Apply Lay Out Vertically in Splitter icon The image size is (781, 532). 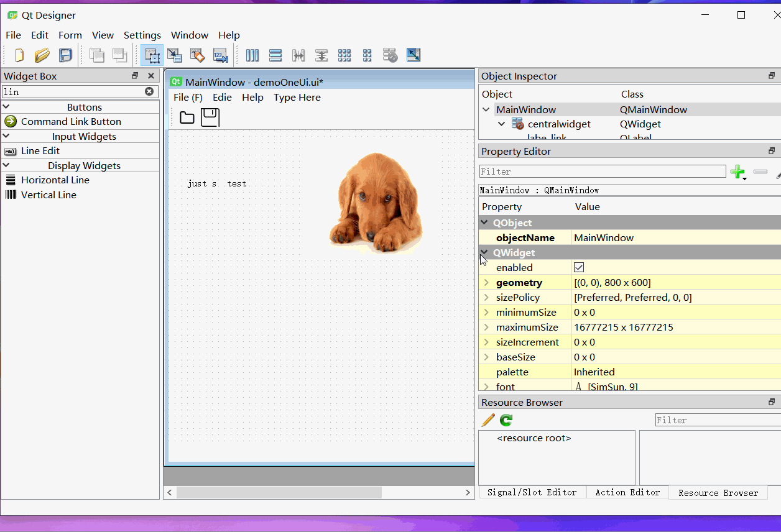click(321, 55)
